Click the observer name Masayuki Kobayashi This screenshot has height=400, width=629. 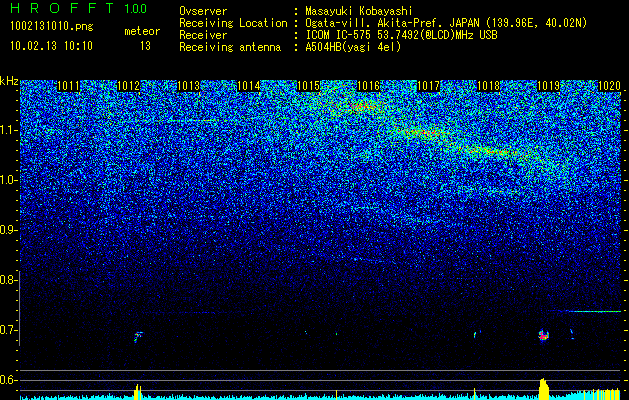pos(359,11)
